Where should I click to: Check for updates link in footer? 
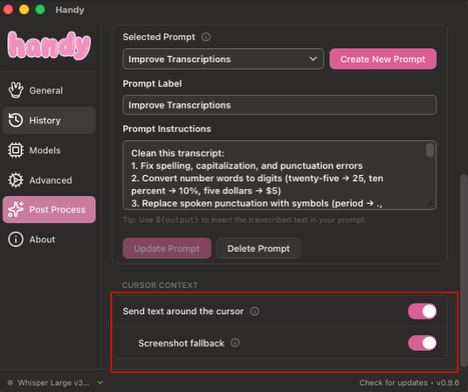pos(393,383)
